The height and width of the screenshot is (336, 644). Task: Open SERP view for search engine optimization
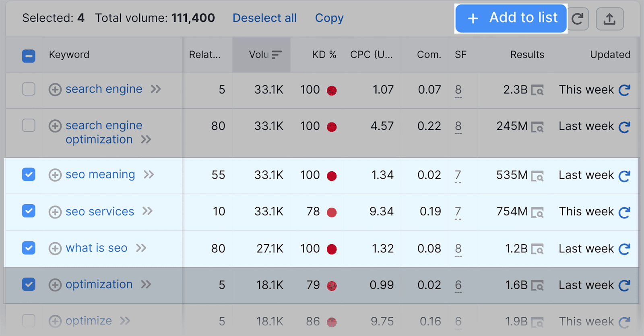click(x=537, y=127)
